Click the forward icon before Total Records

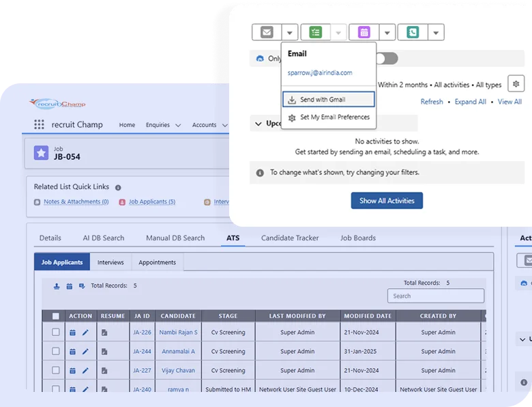82,286
